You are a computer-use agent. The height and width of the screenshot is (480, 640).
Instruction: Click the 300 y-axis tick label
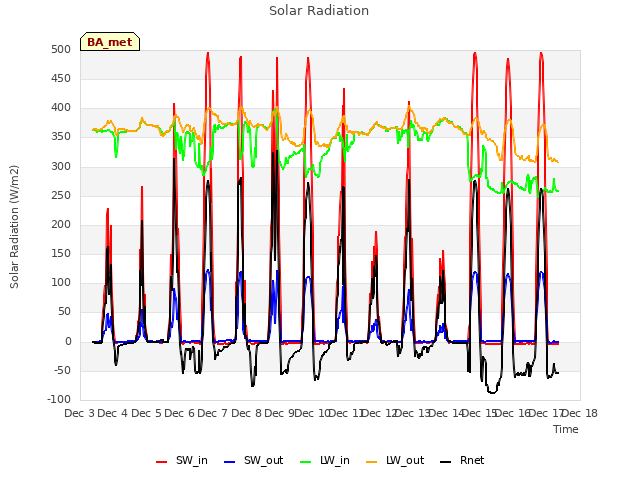[61, 167]
